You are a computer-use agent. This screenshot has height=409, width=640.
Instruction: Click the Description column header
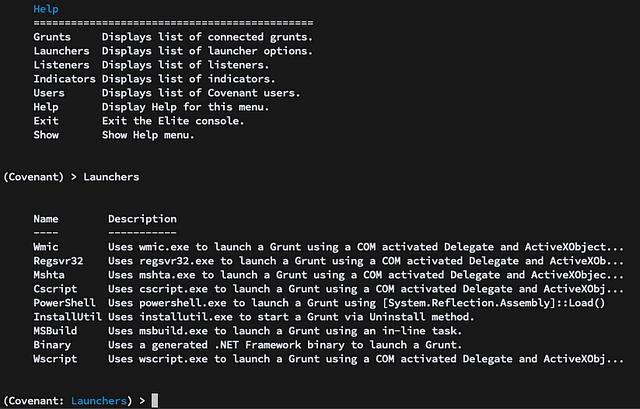[x=142, y=219]
